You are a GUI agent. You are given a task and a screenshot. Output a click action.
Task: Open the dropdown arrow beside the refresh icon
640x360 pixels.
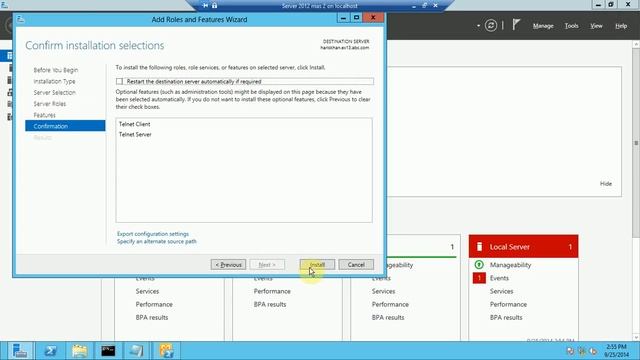pyautogui.click(x=478, y=26)
